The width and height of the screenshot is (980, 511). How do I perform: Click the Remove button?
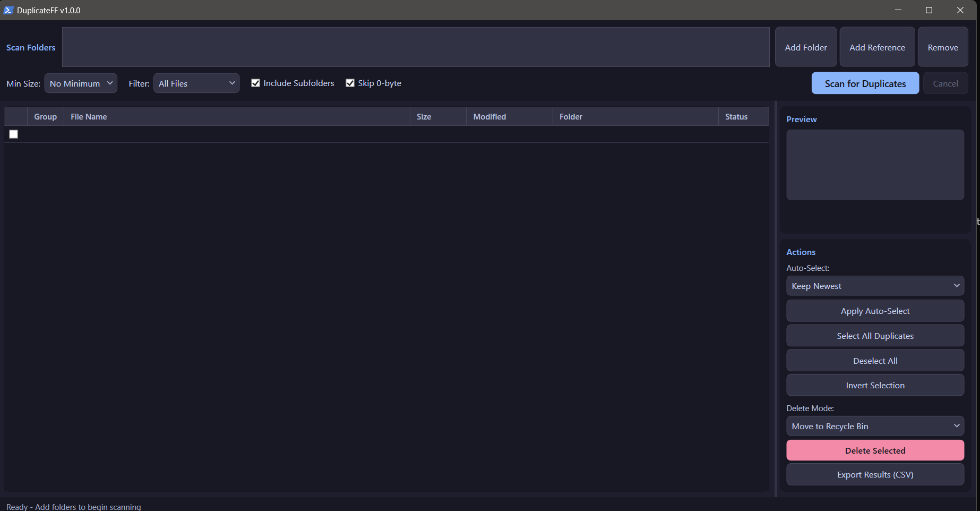(x=943, y=47)
